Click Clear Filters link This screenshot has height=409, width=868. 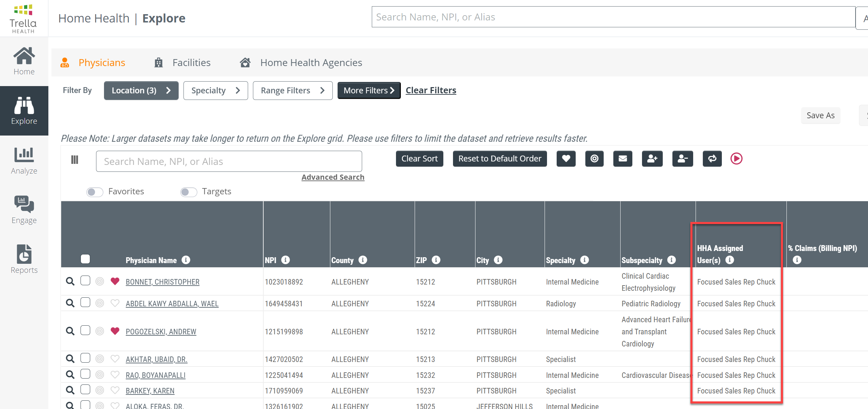[x=431, y=90]
